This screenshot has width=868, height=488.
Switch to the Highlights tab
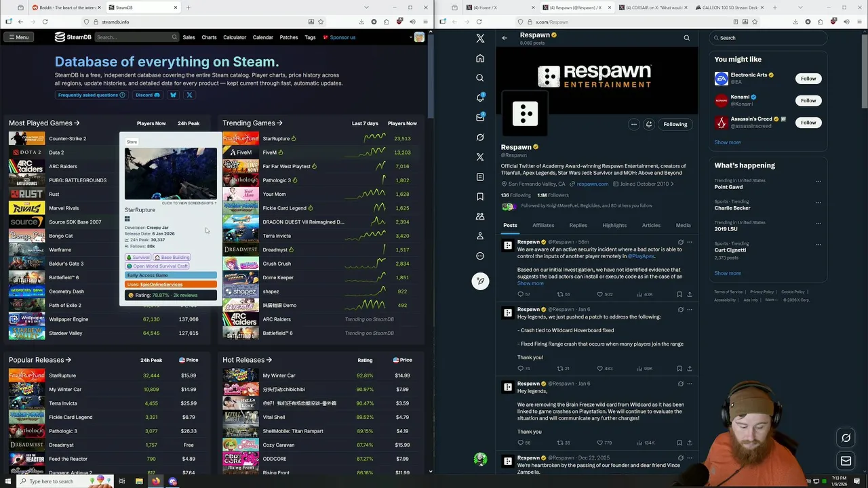click(614, 225)
